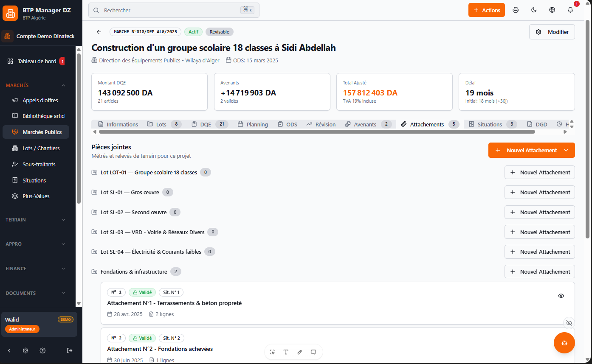The height and width of the screenshot is (364, 592).
Task: Click the Sit. N° 1 badge
Action: (x=171, y=292)
